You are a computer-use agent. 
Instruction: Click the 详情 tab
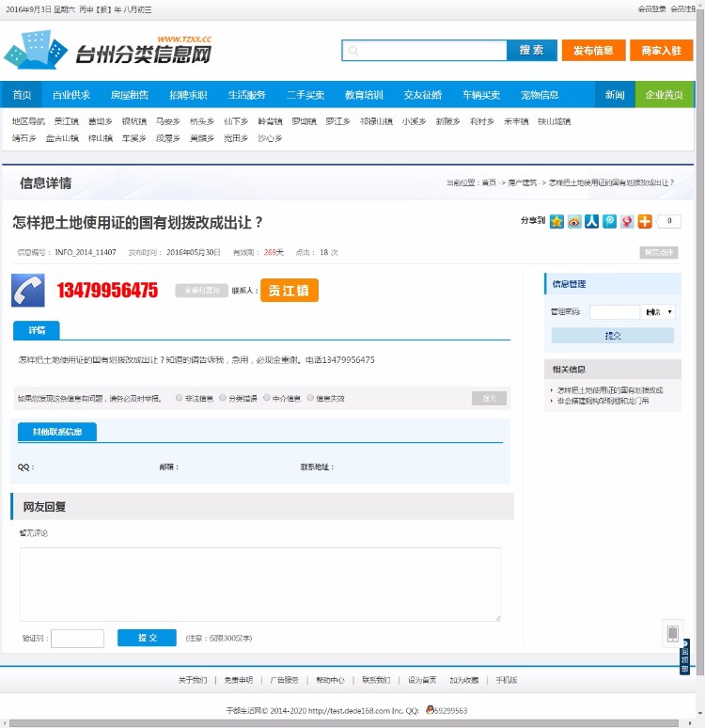tap(37, 330)
